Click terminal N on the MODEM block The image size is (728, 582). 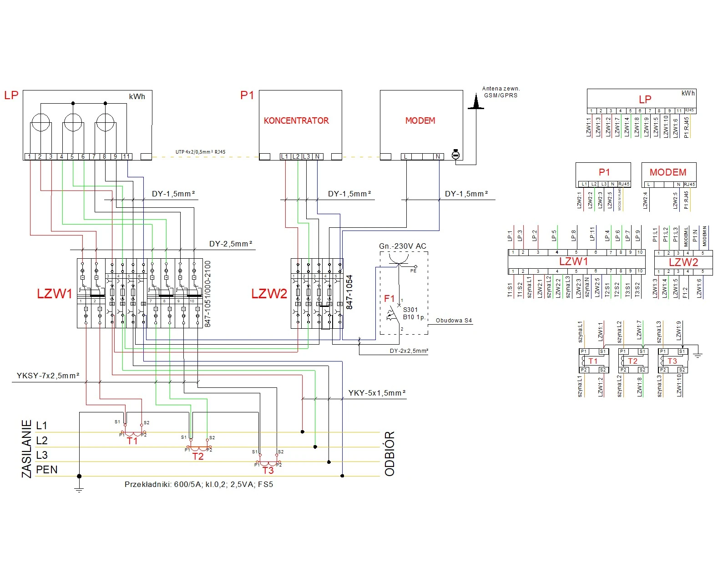(x=438, y=156)
